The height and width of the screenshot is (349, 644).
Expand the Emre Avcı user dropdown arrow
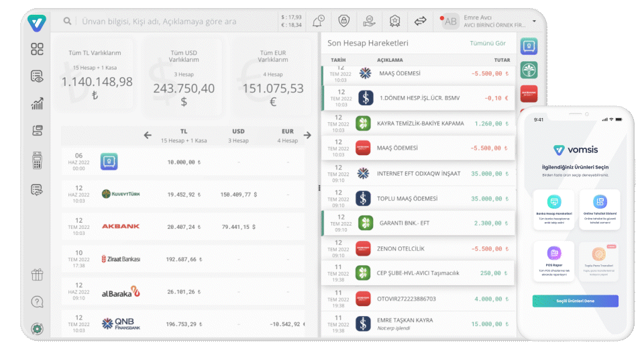[535, 21]
